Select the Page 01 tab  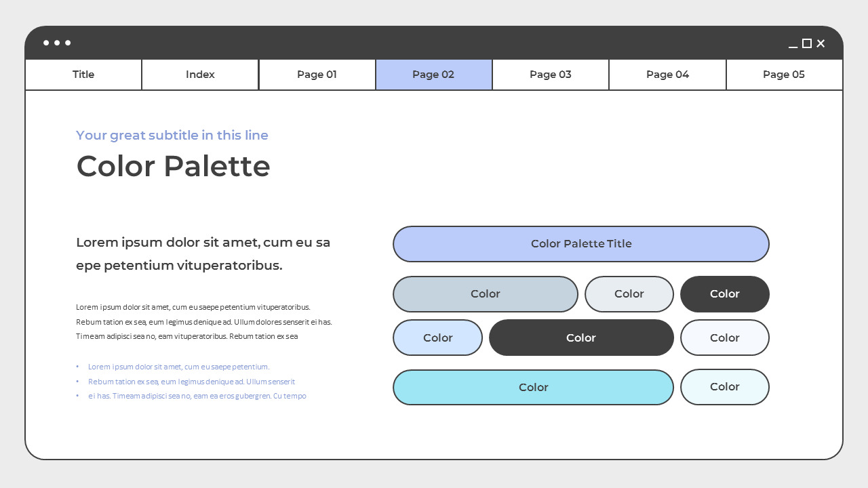(x=317, y=75)
